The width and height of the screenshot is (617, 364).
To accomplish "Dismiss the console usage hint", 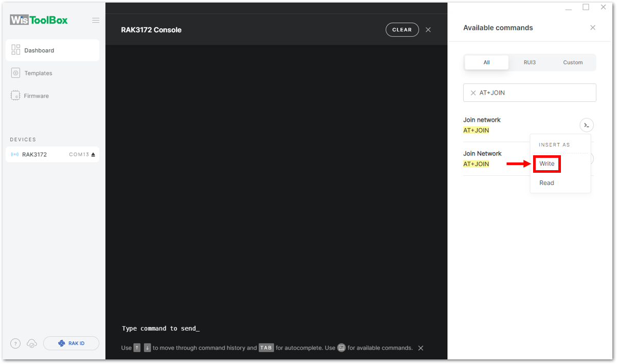I will pos(420,348).
